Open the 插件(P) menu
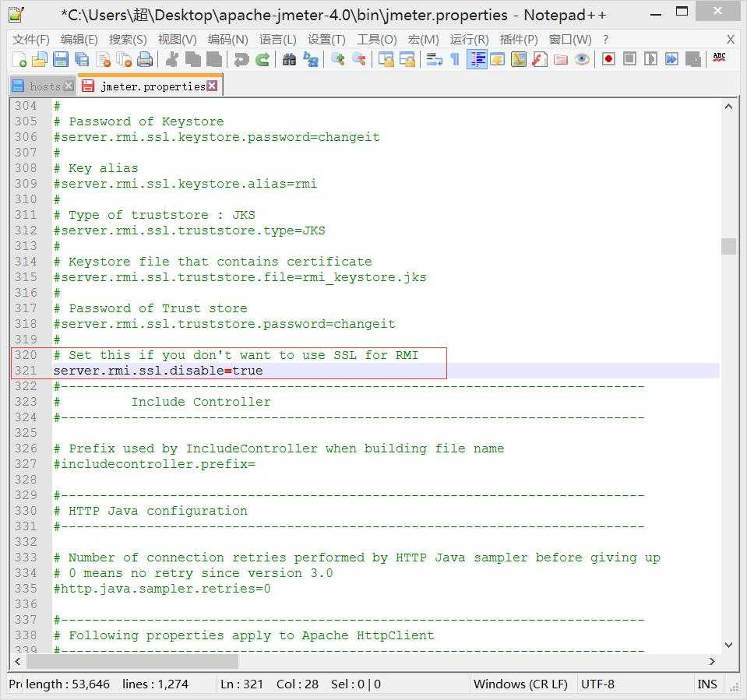The image size is (747, 700). 519,40
